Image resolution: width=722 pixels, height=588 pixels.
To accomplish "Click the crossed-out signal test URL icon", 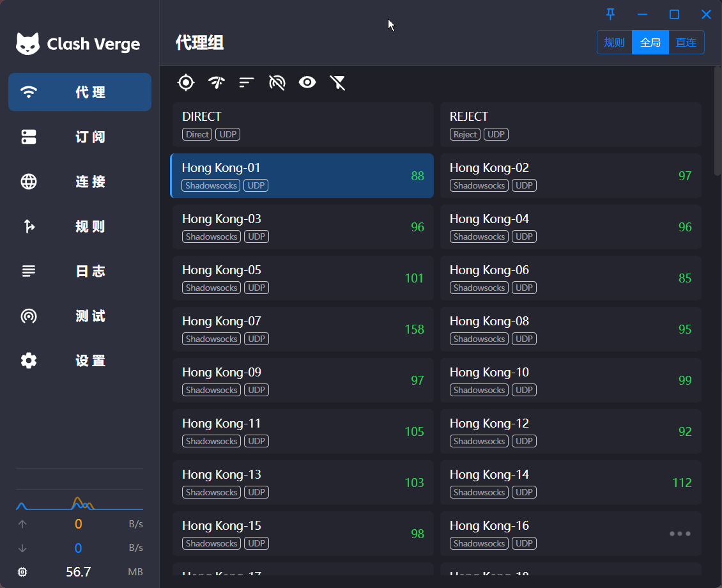I will click(x=277, y=82).
